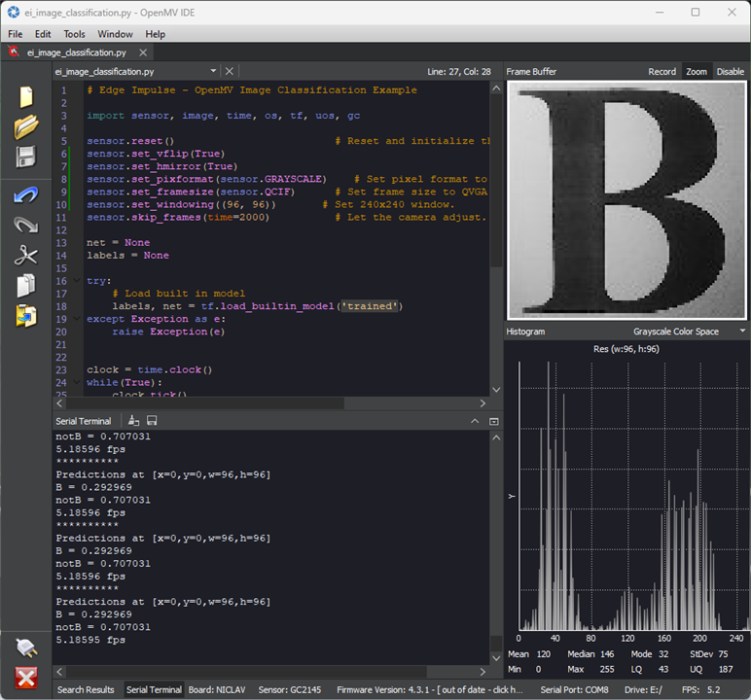Click the code editor horizontal scrollbar
751x700 pixels.
pos(204,403)
